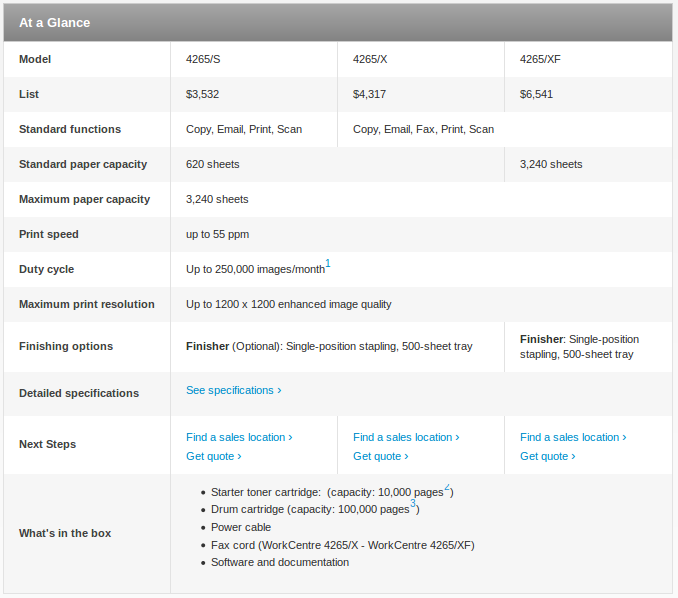This screenshot has height=598, width=678.
Task: Click the Finisher (Optional) description
Action: coord(329,346)
